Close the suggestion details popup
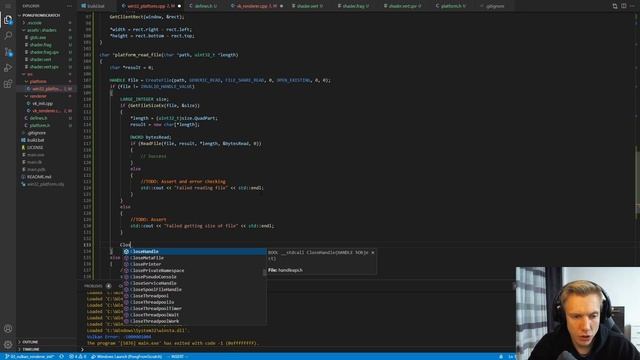 tap(373, 253)
